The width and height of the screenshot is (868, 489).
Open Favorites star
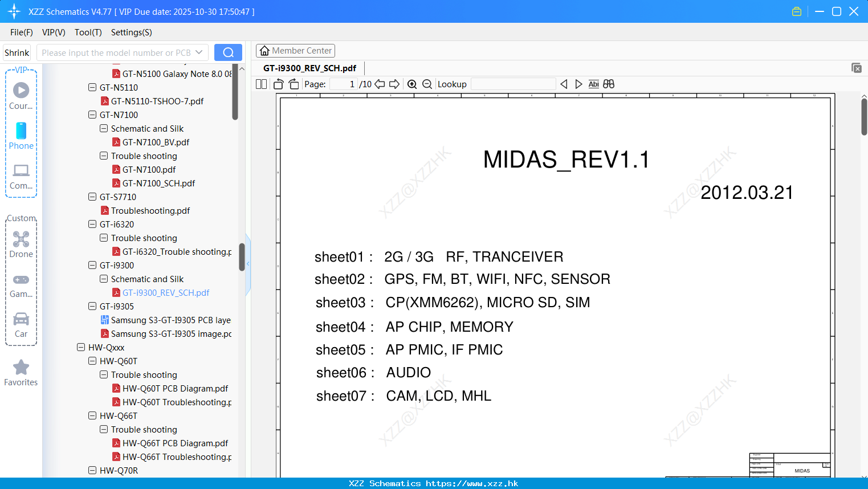point(21,368)
